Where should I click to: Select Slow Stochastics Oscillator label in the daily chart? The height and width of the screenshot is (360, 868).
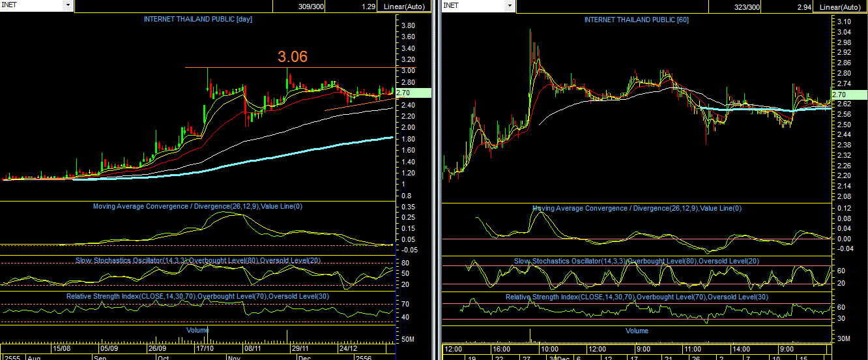tap(197, 260)
